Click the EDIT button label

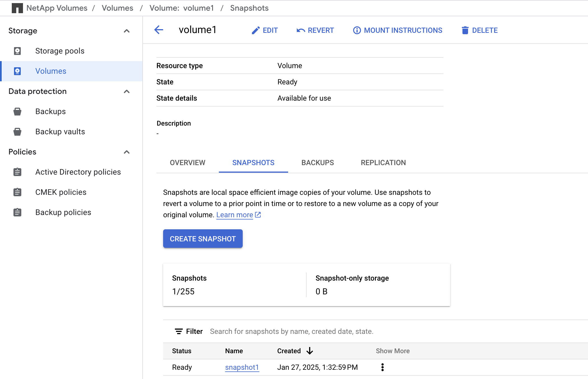(x=270, y=30)
